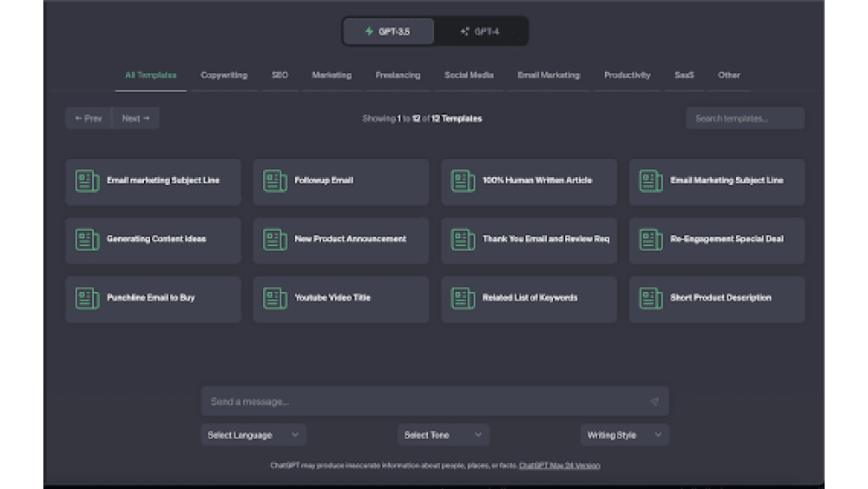Open the Generating Content Ideas title

(156, 239)
